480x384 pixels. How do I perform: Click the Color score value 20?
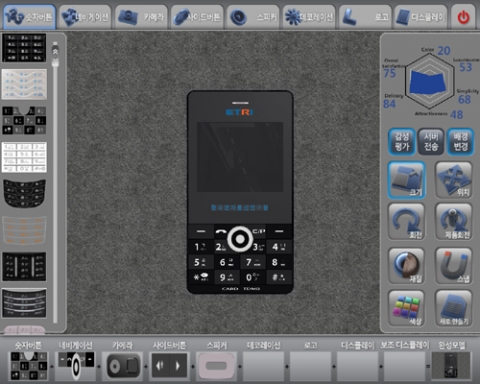[444, 51]
